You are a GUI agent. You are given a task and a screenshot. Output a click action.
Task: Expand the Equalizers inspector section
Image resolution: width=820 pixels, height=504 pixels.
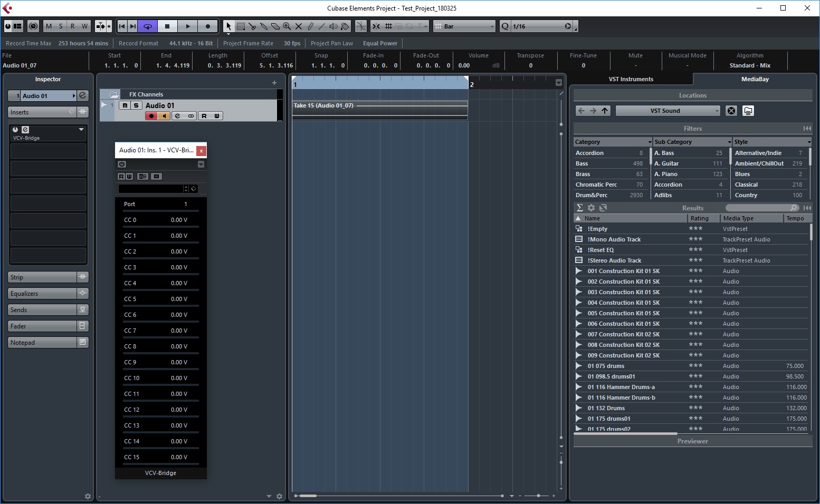[x=42, y=294]
